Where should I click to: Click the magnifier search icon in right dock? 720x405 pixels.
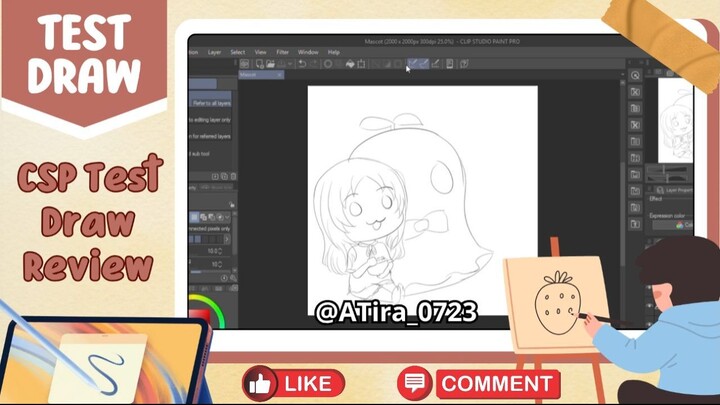[635, 75]
